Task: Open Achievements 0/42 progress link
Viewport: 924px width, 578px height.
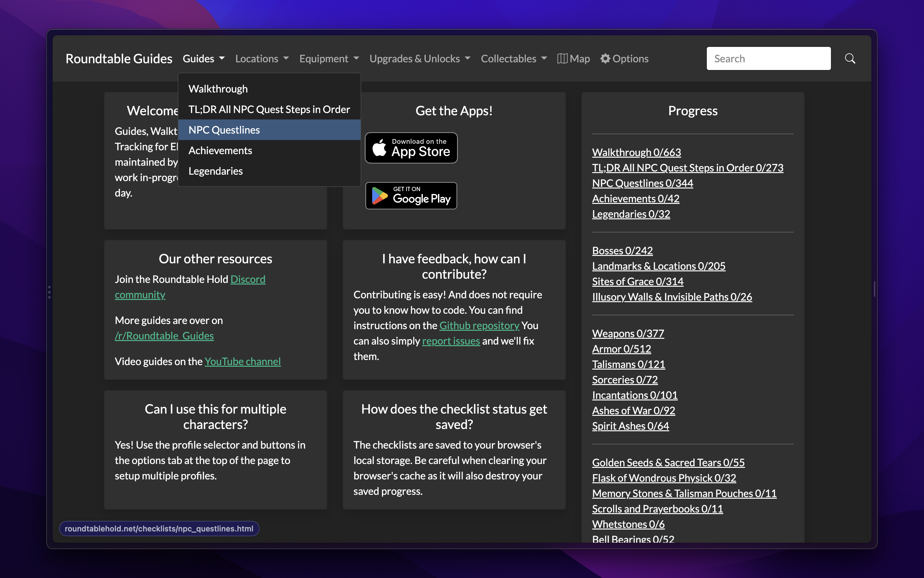Action: point(636,198)
